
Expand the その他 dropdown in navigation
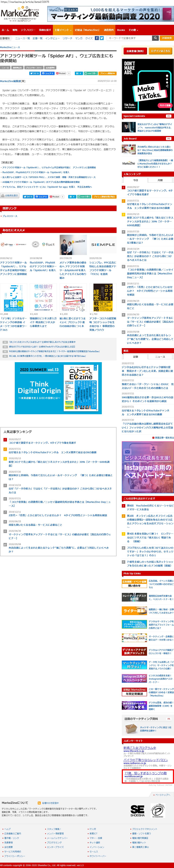[x=133, y=30]
